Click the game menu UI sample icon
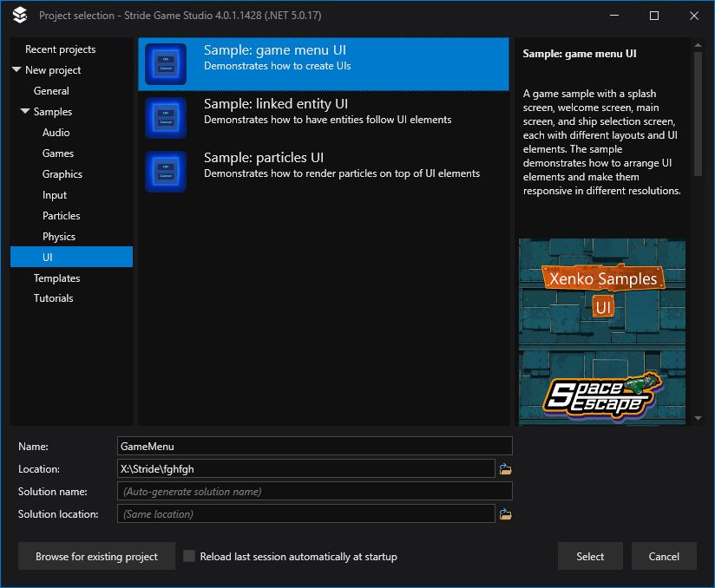This screenshot has width=715, height=588. [166, 64]
